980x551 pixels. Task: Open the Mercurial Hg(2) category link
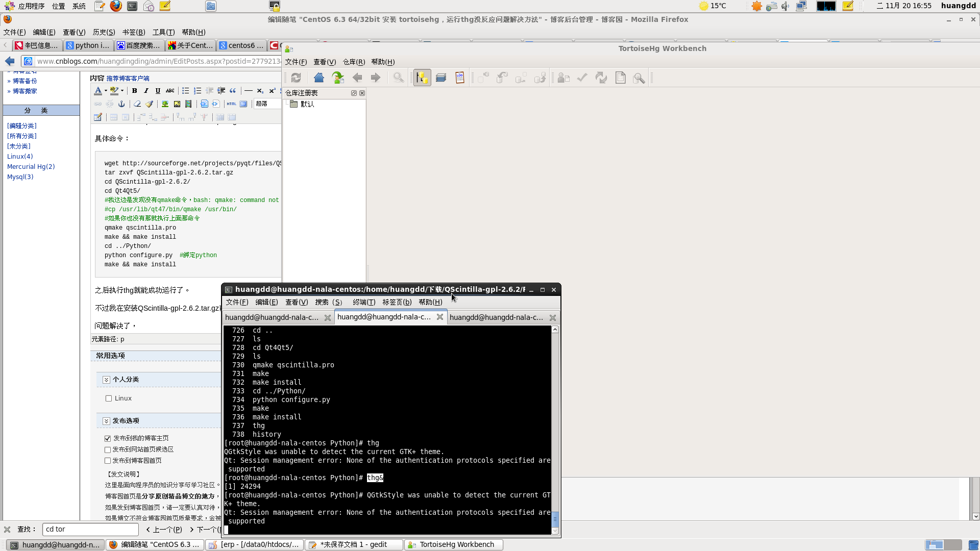[x=31, y=167]
